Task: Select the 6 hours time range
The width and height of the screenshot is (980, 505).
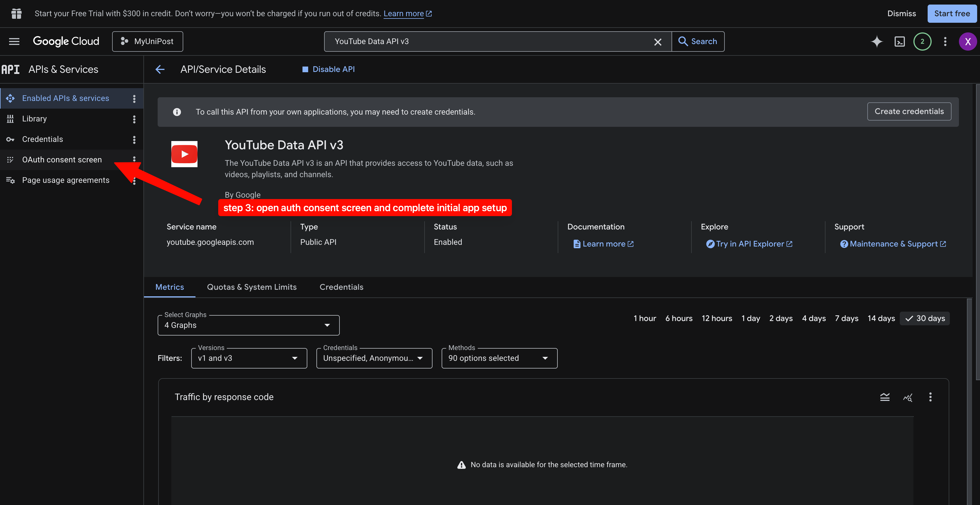Action: (679, 318)
